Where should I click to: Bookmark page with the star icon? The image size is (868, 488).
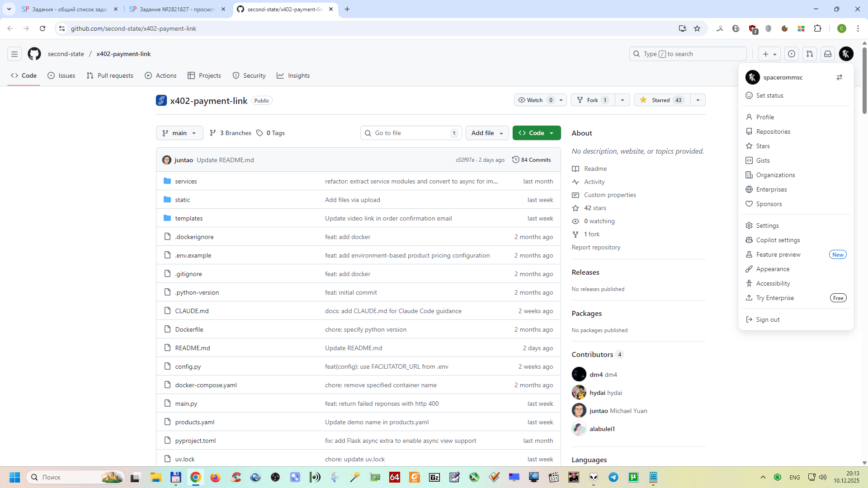pyautogui.click(x=697, y=28)
